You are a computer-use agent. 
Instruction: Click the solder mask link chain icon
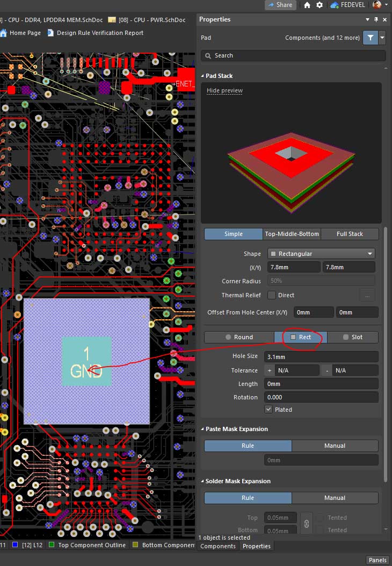(306, 523)
